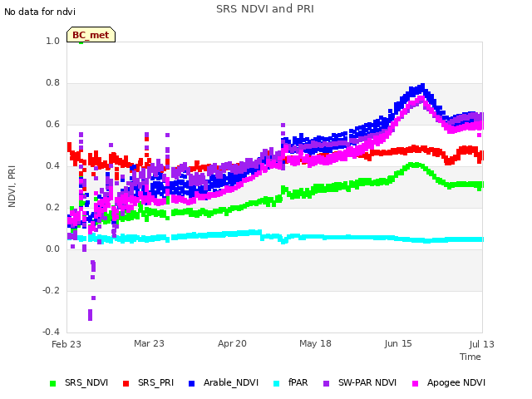This screenshot has width=532, height=399.
Task: Click the purple SW-PAR NDVI legend swatch
Action: [x=326, y=383]
